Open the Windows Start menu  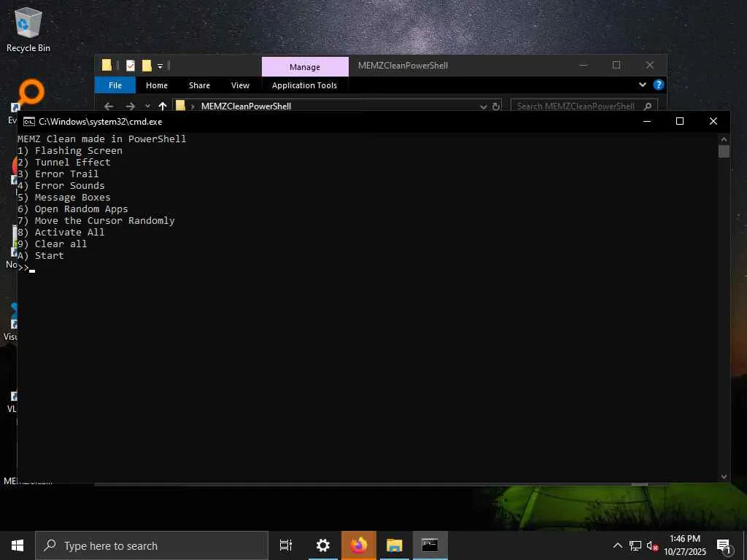click(18, 545)
